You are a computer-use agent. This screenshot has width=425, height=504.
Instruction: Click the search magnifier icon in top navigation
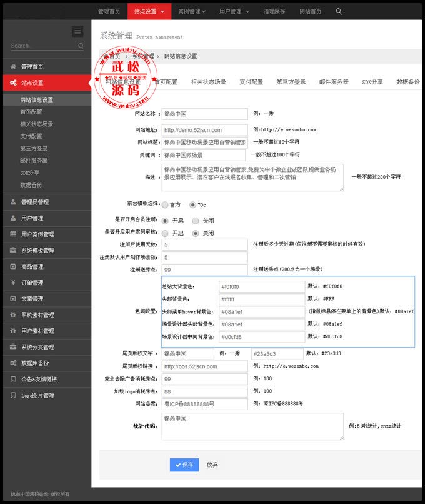[339, 11]
